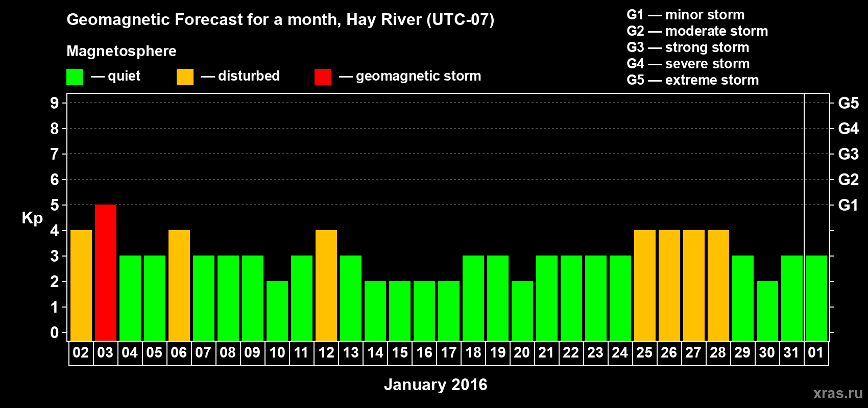
Task: Click the green bar for day 20
Action: 522,311
